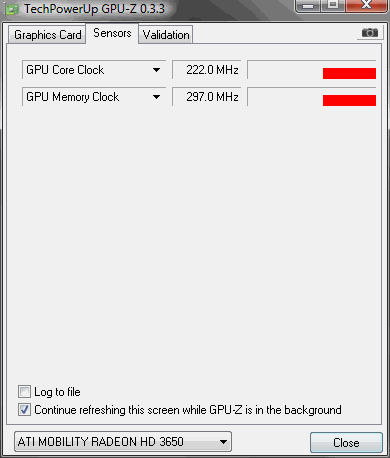390x458 pixels.
Task: Minimize the GPU-Z window
Action: coord(308,5)
